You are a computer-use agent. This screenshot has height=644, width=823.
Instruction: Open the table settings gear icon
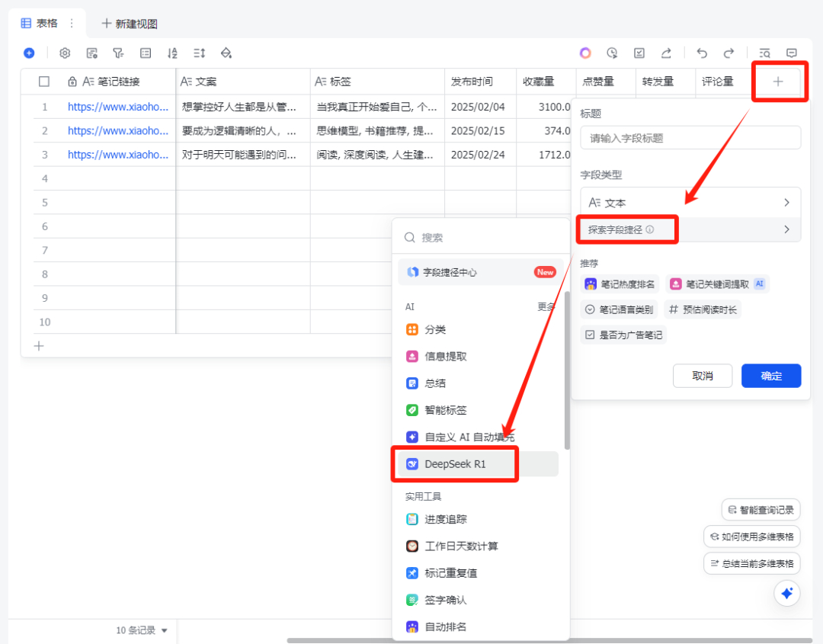tap(65, 53)
